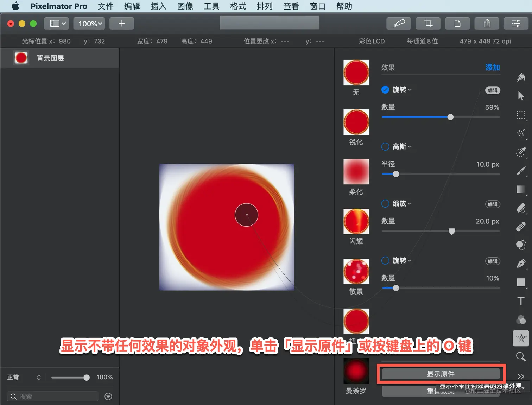Open the Share icon in top toolbar
Viewport: 532px width, 405px height.
coord(487,24)
